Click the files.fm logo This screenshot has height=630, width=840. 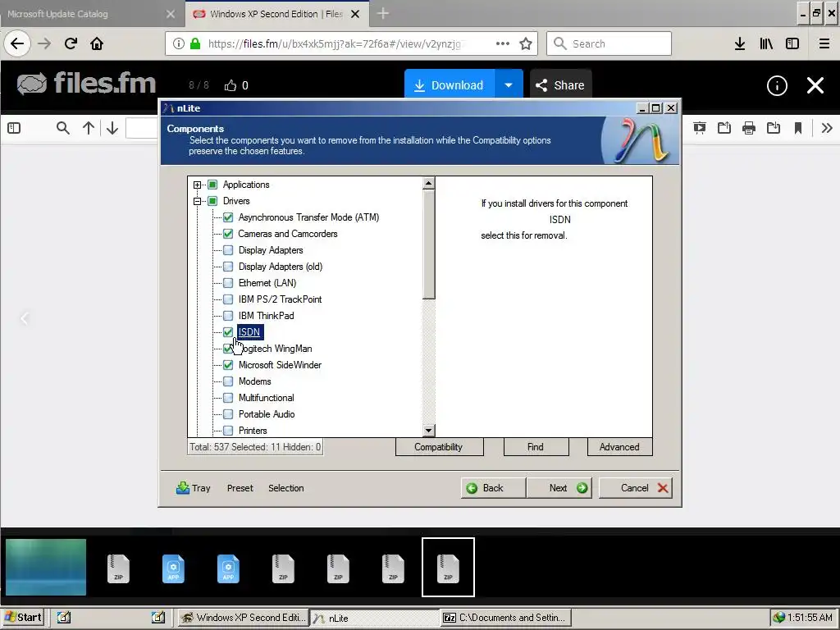pyautogui.click(x=86, y=83)
